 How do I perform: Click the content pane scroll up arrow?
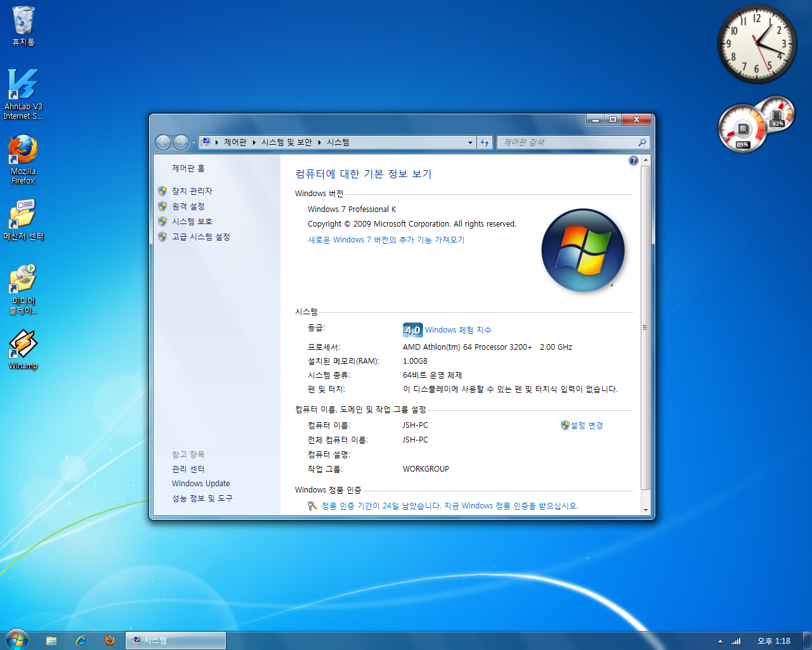646,161
